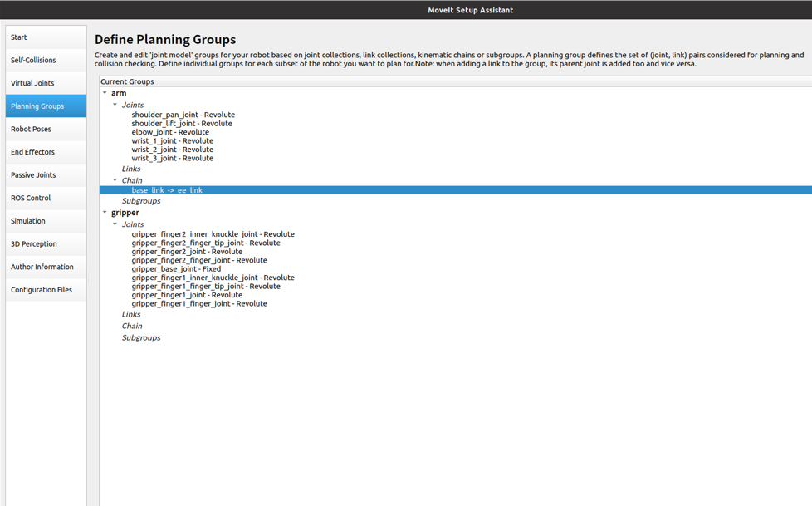Go to the Passive Joints section
Viewport: 812px width, 506px height.
pyautogui.click(x=34, y=174)
